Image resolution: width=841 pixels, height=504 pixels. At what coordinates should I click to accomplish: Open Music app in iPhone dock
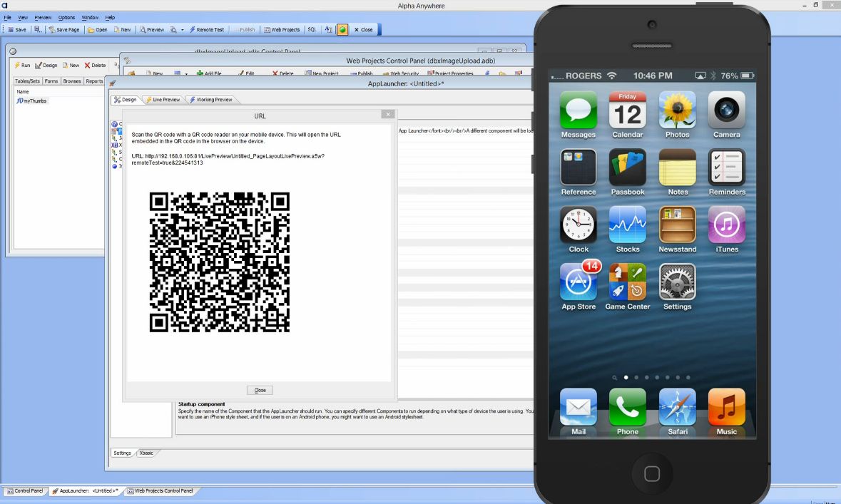[727, 412]
